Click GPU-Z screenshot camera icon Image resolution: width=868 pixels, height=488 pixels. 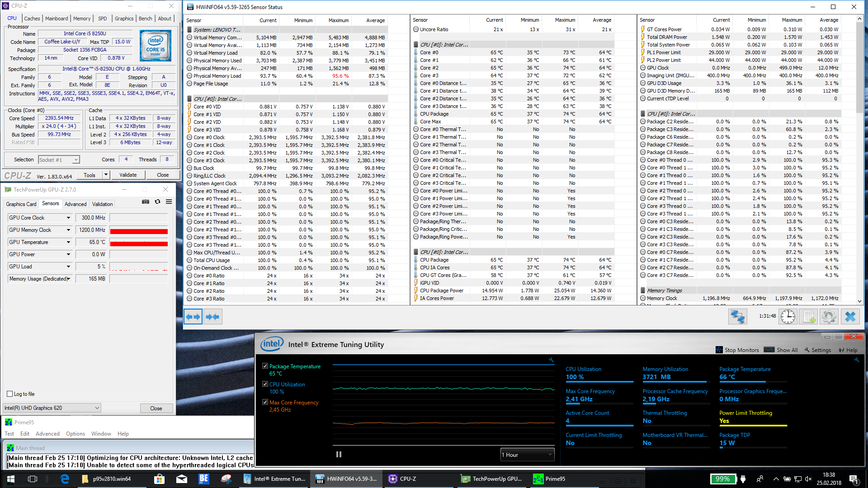146,202
